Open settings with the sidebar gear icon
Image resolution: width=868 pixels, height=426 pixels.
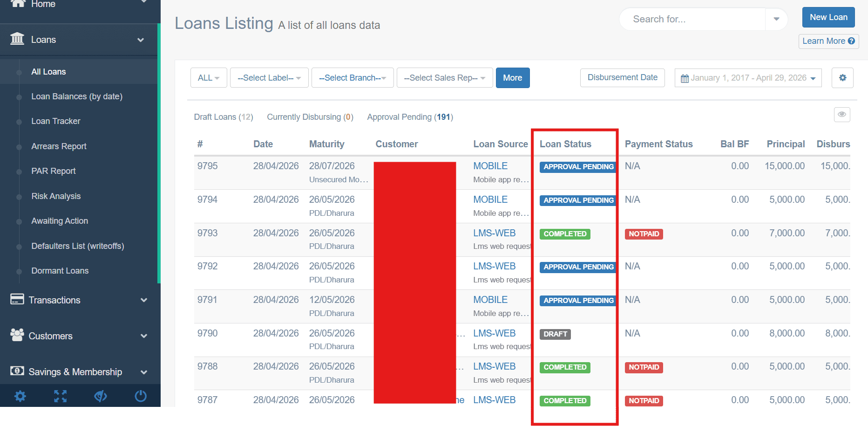pyautogui.click(x=20, y=396)
